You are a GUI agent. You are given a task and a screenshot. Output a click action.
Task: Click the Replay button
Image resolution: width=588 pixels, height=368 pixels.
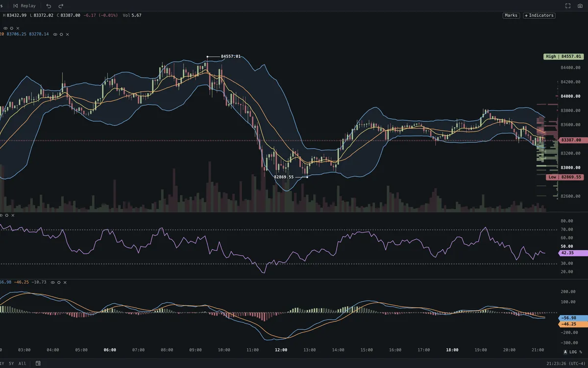pyautogui.click(x=24, y=5)
